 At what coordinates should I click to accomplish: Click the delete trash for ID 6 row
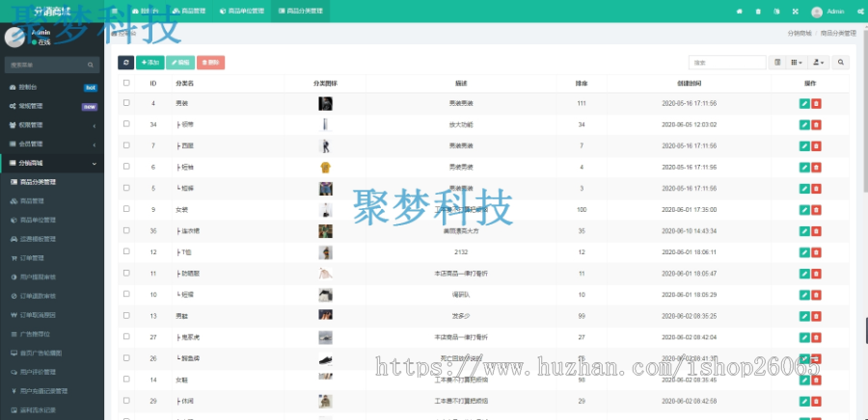pos(816,168)
